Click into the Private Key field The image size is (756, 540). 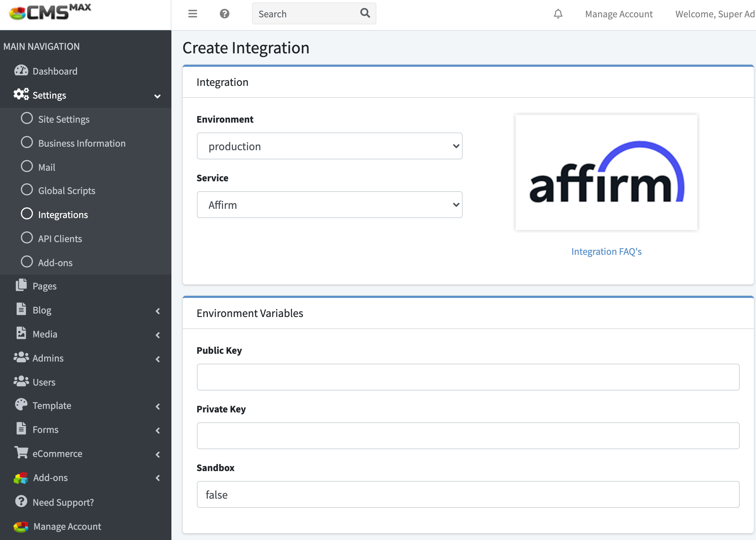[x=468, y=436]
